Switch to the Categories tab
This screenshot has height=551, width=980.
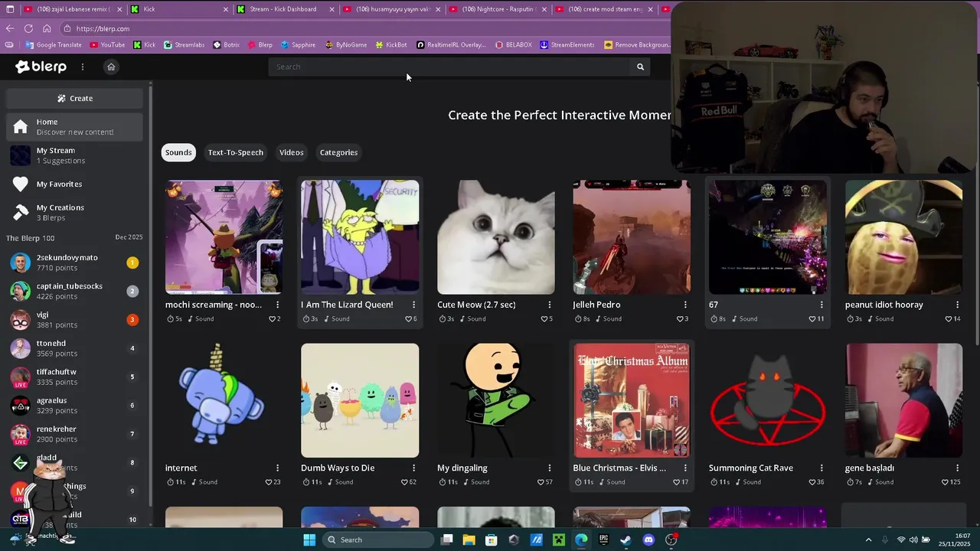338,152
